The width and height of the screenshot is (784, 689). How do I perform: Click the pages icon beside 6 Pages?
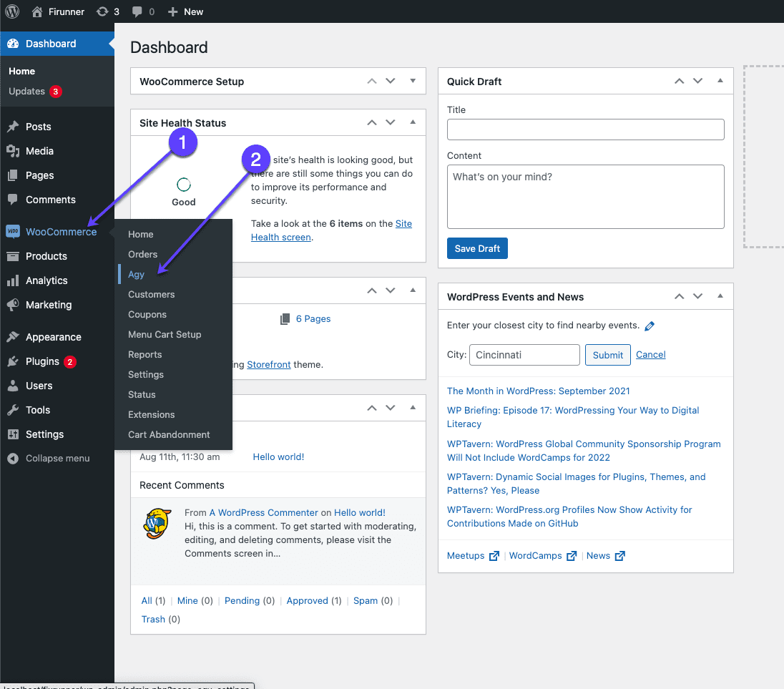pos(285,319)
